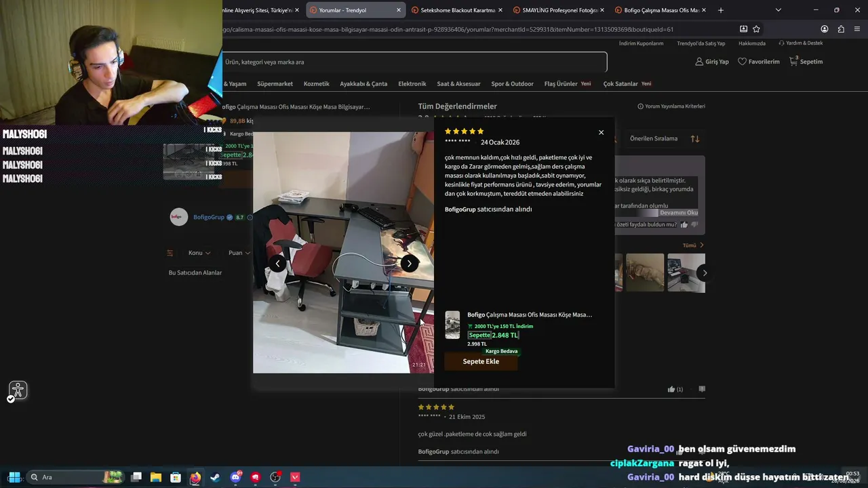Open İndirim Kuponlarım link

point(641,43)
